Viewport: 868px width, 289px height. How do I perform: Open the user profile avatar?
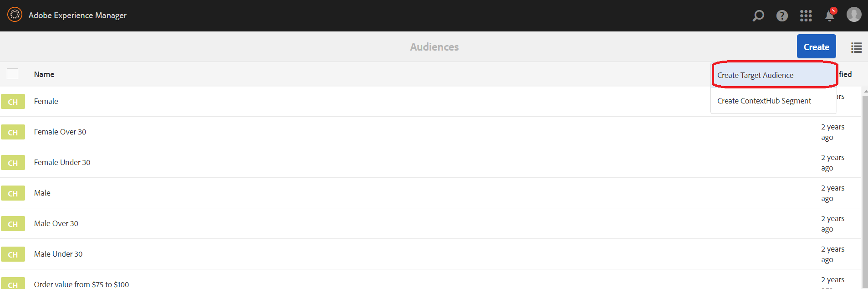pos(854,15)
